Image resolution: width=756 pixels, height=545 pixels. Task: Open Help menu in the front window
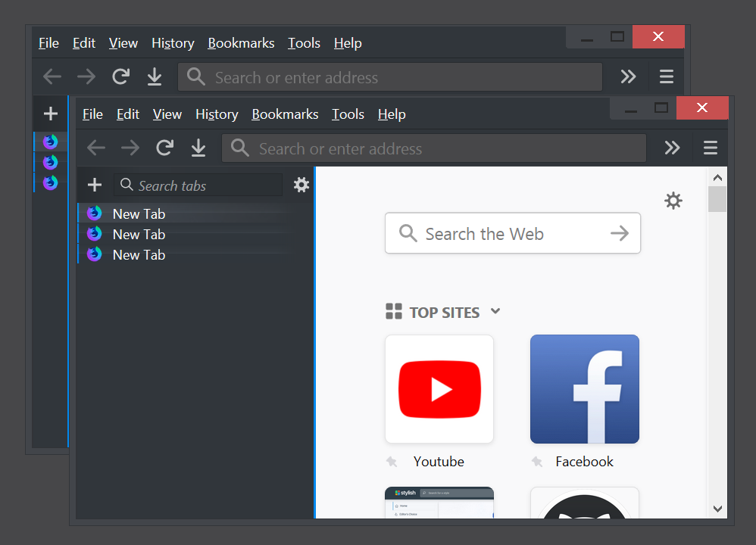click(392, 114)
